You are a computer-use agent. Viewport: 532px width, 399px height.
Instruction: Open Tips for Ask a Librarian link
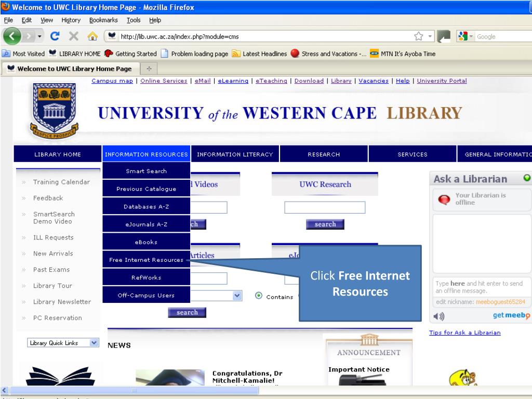click(x=464, y=332)
